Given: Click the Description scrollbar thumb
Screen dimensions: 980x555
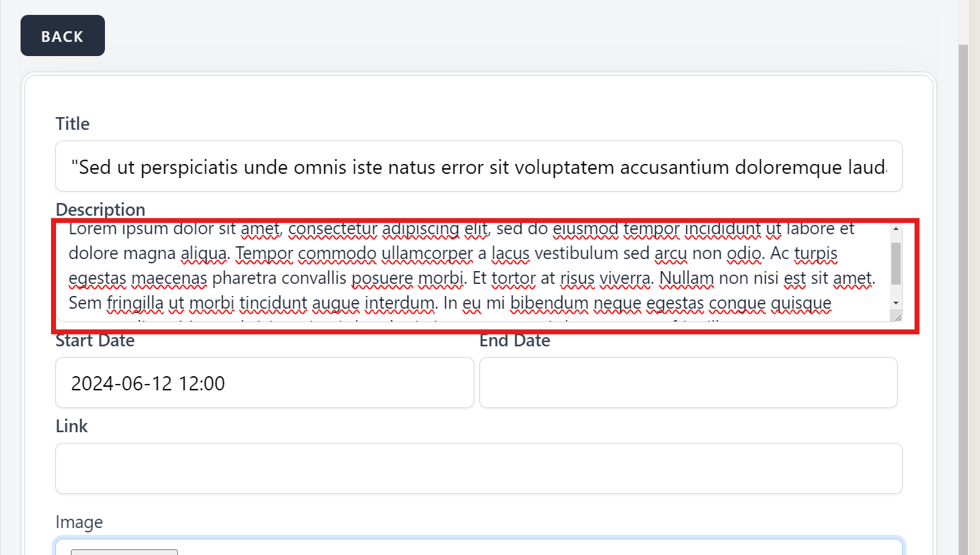Looking at the screenshot, I should point(896,263).
